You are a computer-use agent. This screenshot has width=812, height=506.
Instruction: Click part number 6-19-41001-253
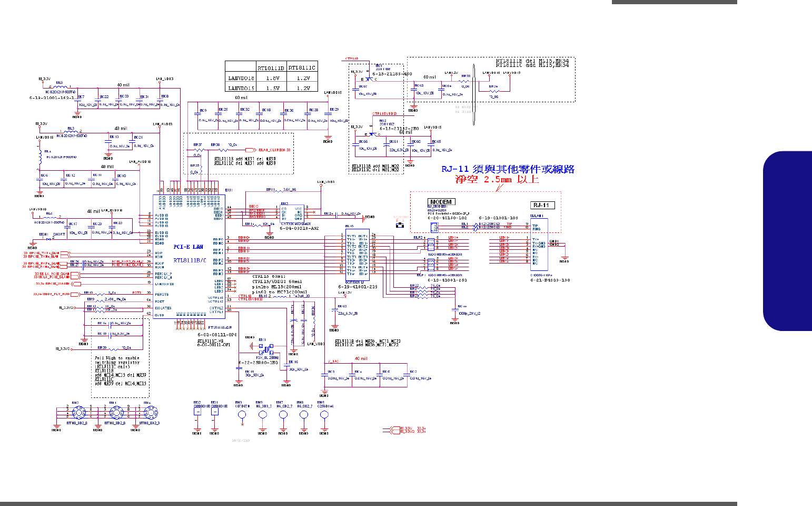point(447,280)
